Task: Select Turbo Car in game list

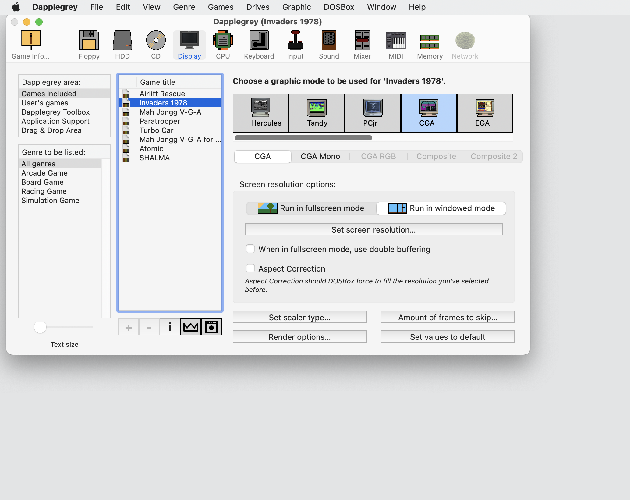Action: click(170, 130)
